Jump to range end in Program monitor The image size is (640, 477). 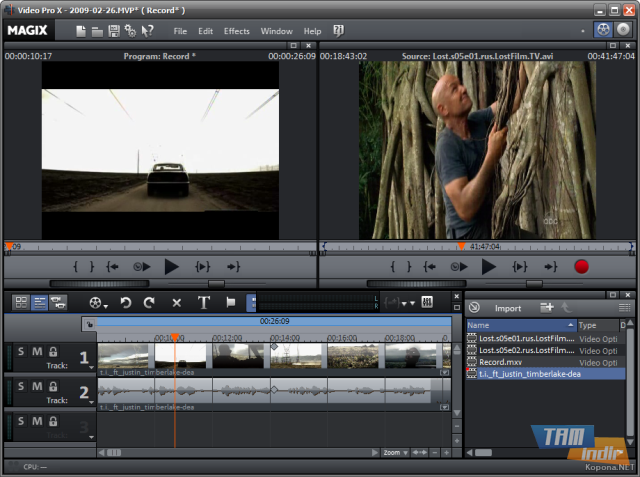pos(233,267)
